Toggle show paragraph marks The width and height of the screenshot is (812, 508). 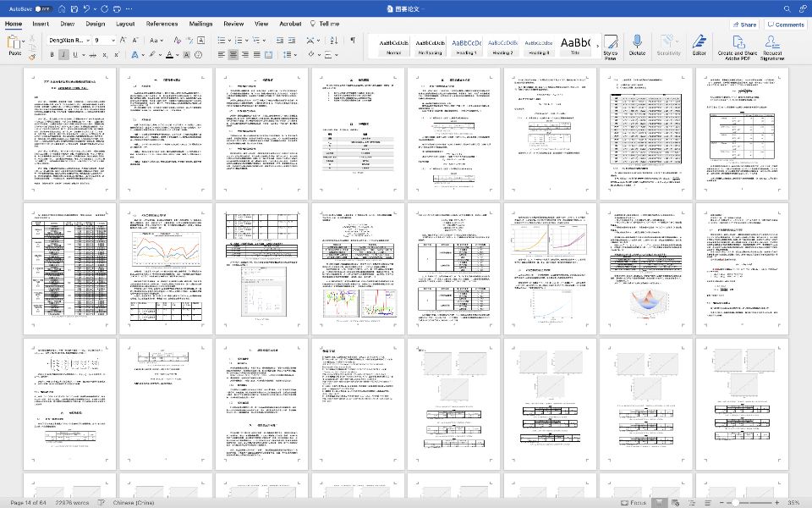353,41
